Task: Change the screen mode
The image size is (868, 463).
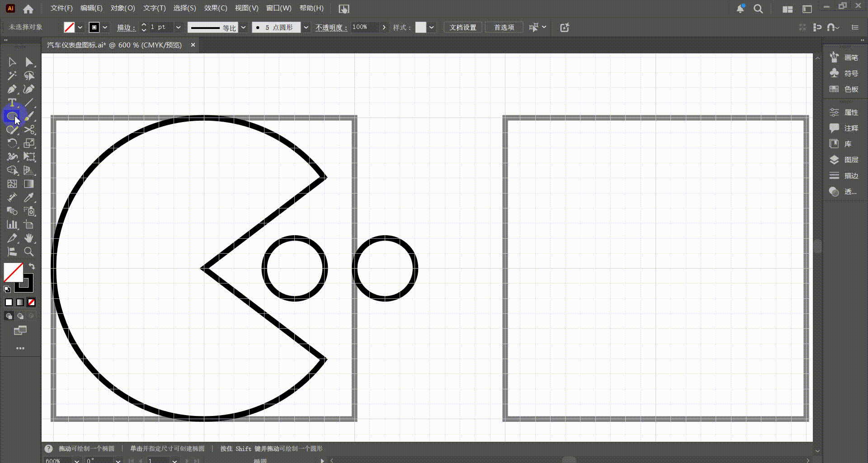Action: (20, 331)
